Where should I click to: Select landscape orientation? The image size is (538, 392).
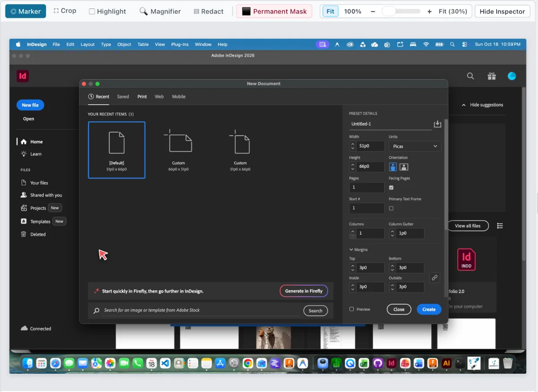pyautogui.click(x=404, y=167)
